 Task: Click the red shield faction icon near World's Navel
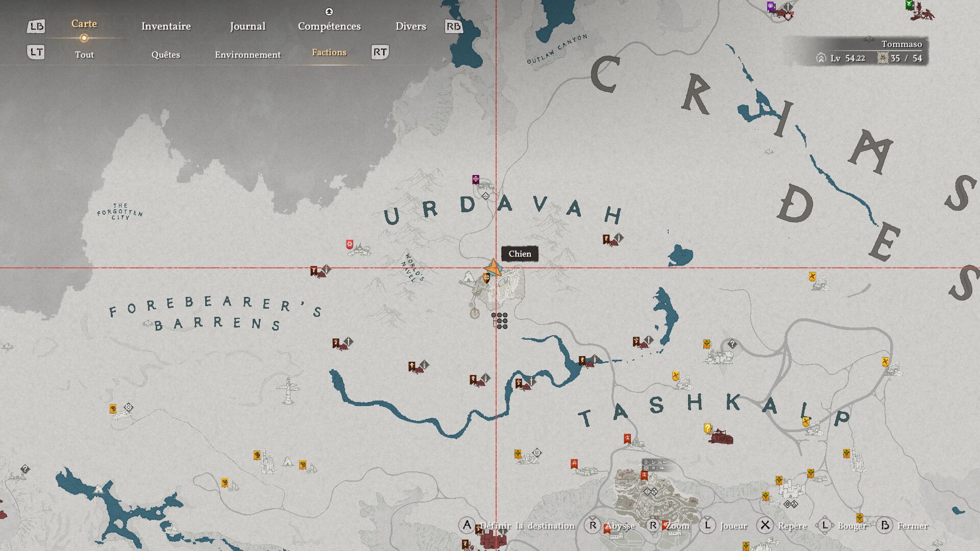tap(350, 244)
